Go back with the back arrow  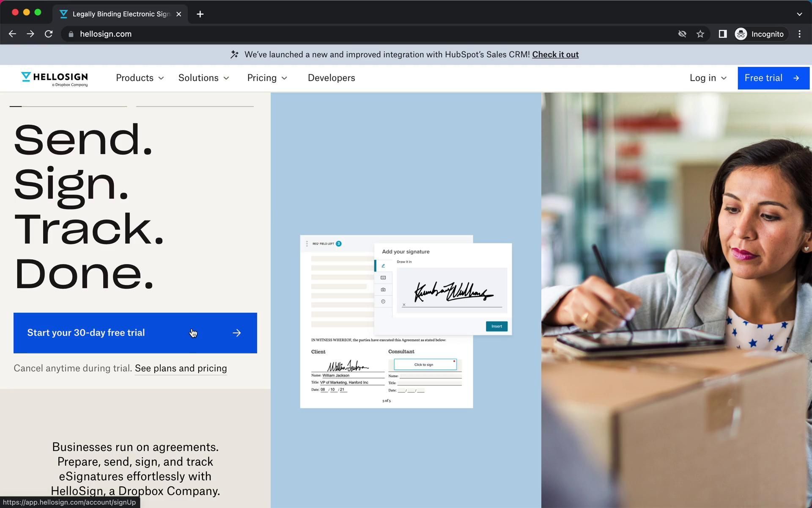click(x=12, y=34)
